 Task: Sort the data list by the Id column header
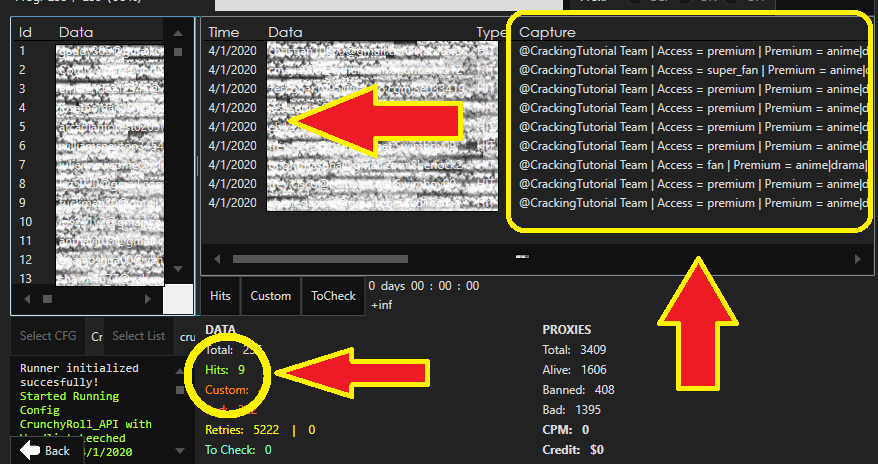[25, 32]
